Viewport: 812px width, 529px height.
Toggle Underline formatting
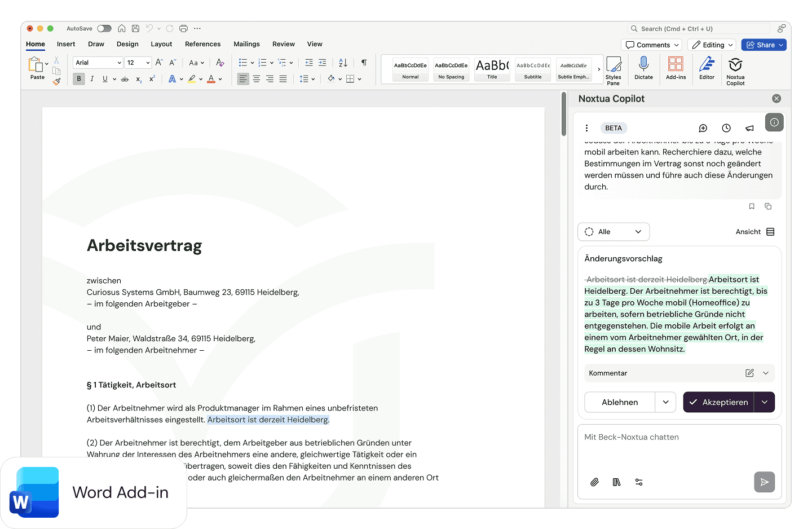(105, 79)
